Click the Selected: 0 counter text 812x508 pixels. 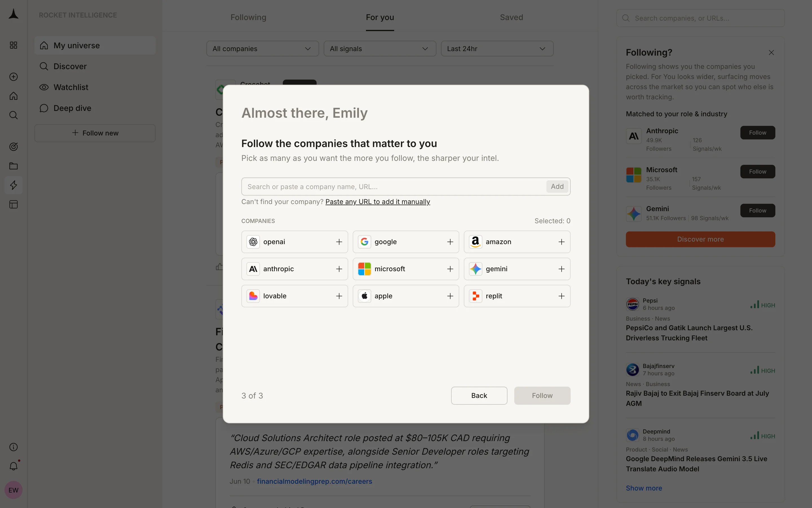[x=552, y=221]
